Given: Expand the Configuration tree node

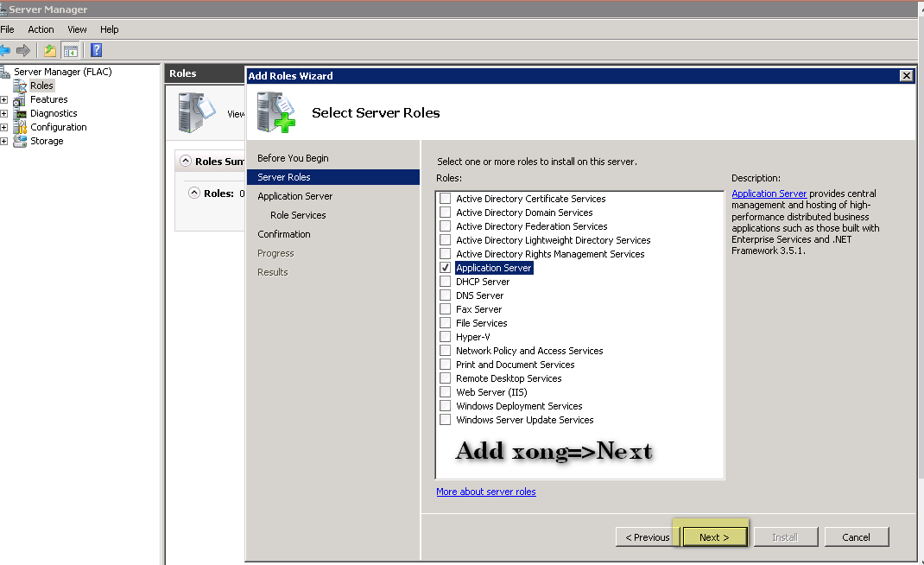Looking at the screenshot, I should coord(3,127).
